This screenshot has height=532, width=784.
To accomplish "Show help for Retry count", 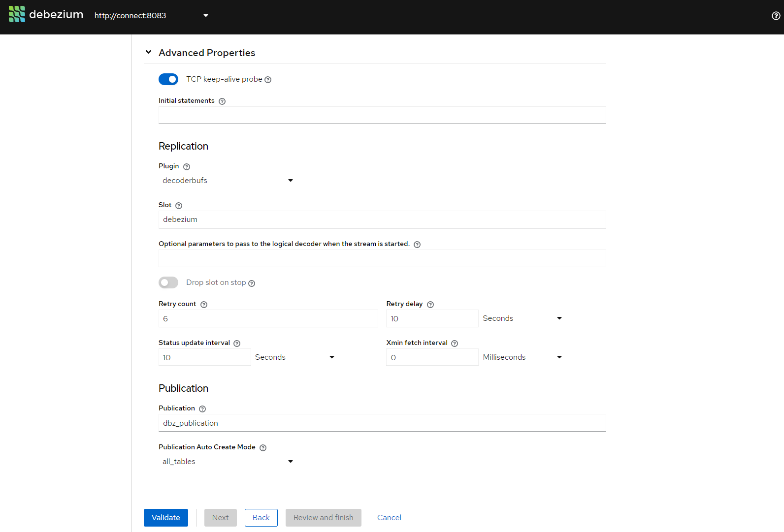I will point(204,305).
